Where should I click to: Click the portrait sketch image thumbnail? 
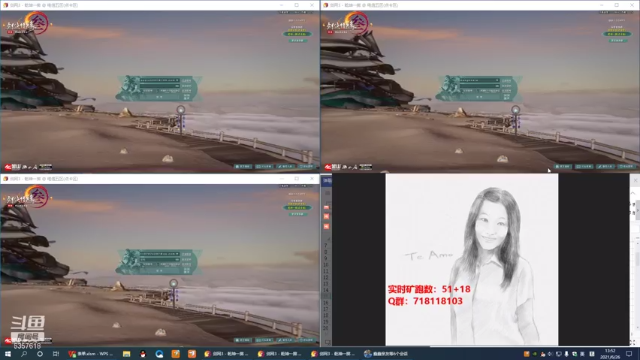(471, 259)
